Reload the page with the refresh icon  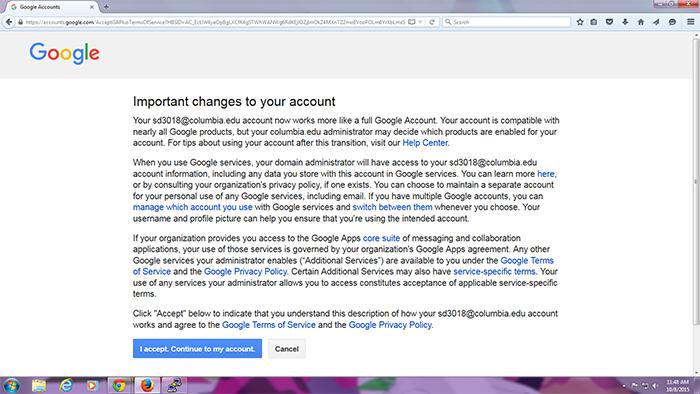coord(432,22)
